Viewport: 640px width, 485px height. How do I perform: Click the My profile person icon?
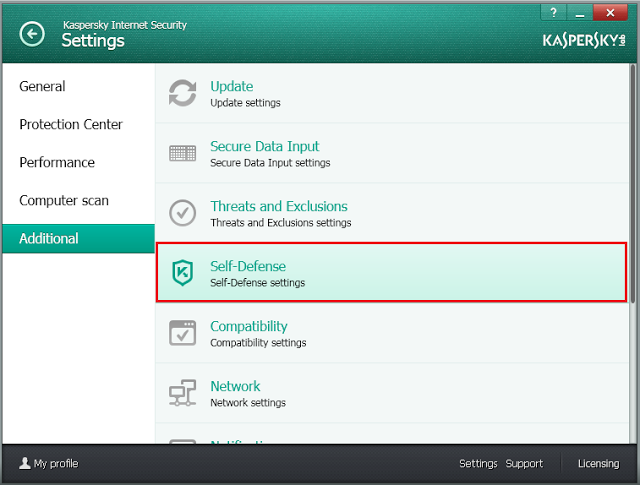[25, 463]
